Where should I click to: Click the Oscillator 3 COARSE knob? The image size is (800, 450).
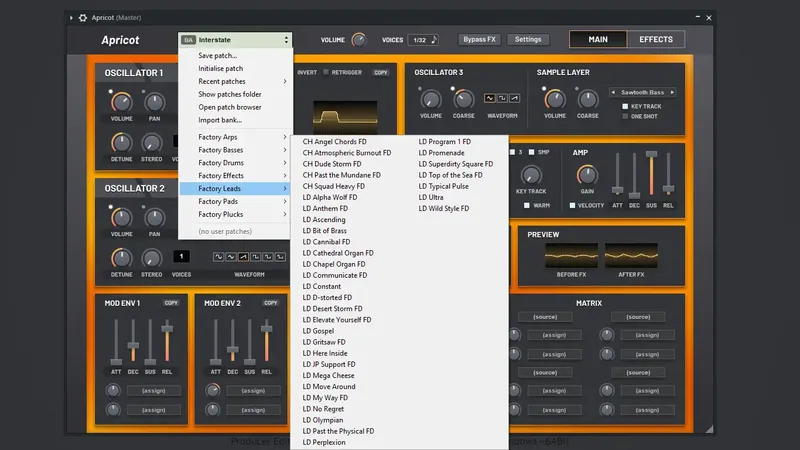[x=463, y=100]
